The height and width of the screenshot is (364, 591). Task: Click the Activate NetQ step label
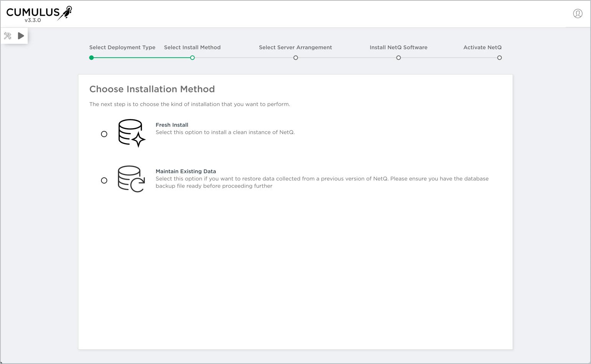(482, 48)
